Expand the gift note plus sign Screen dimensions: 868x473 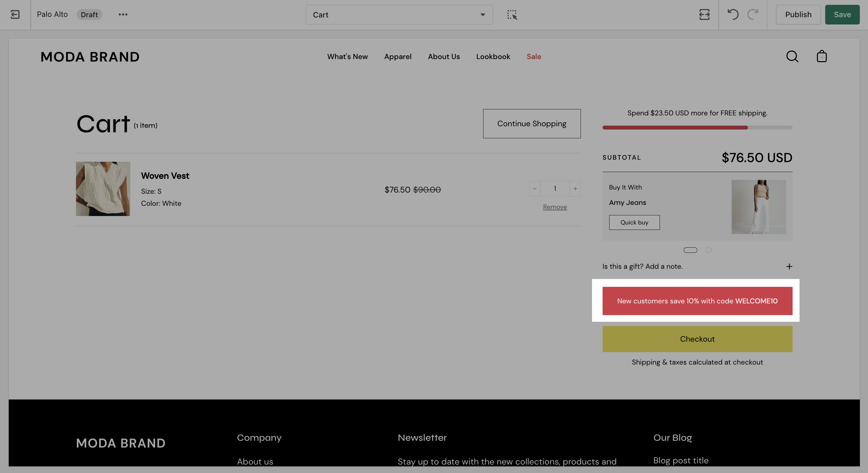pos(789,267)
